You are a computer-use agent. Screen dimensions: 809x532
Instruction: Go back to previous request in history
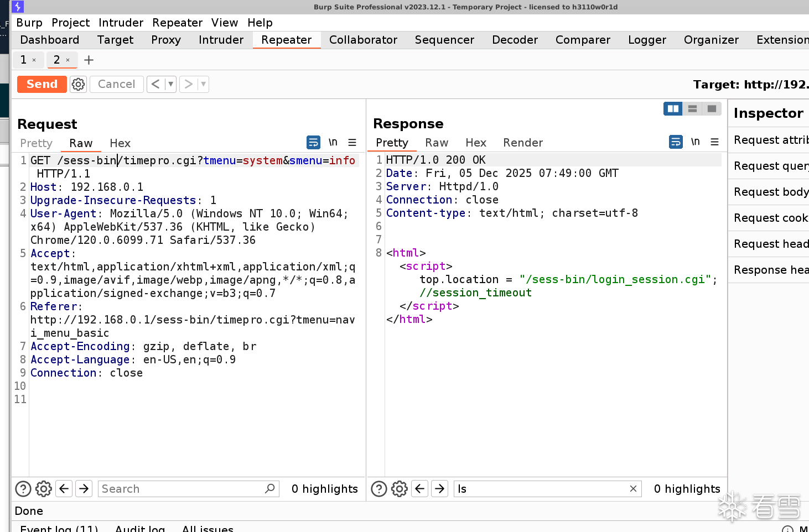point(155,84)
